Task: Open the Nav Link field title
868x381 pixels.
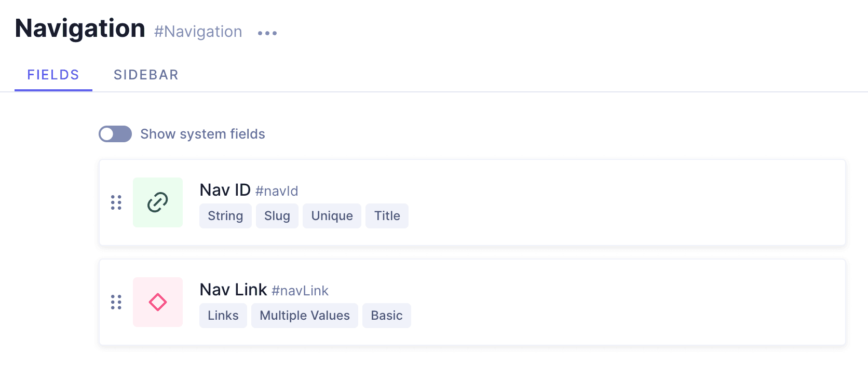Action: [233, 290]
